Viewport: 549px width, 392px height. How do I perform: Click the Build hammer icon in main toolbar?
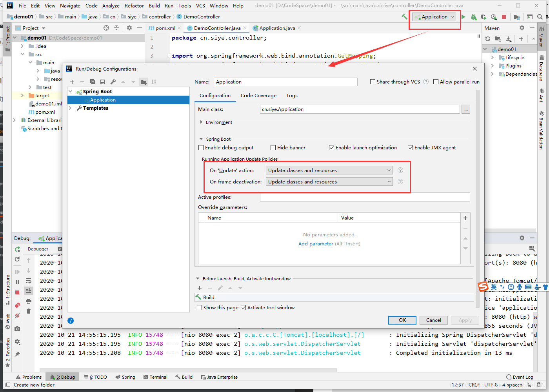404,17
